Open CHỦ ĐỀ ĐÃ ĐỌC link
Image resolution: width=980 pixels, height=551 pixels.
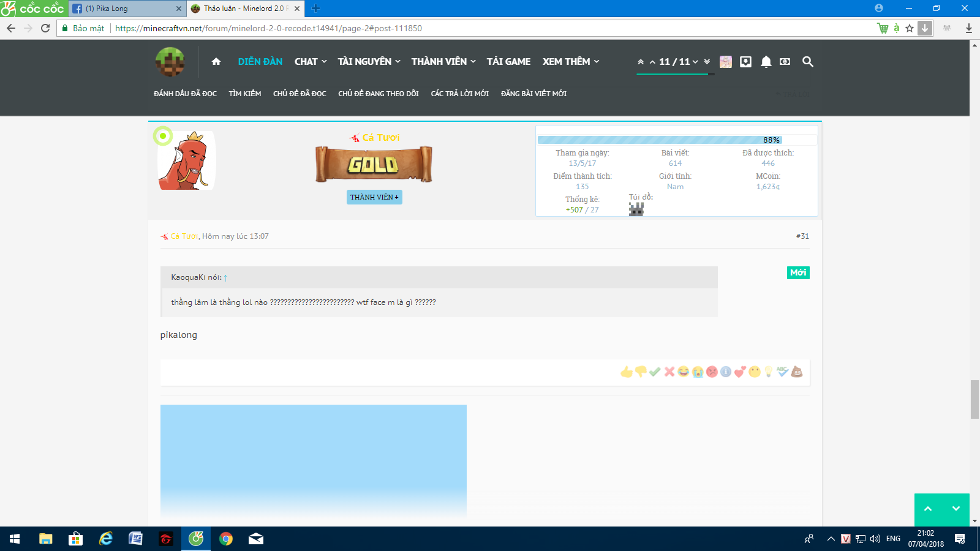click(x=300, y=94)
